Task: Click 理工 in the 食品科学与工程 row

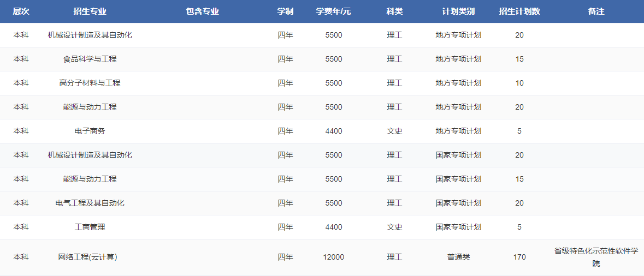Action: [395, 59]
